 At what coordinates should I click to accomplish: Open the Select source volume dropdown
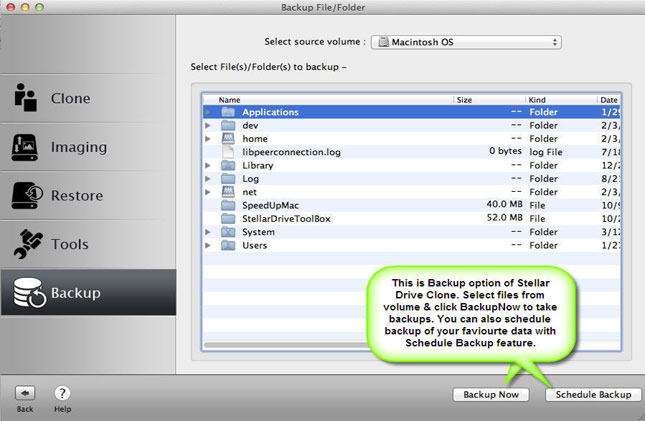466,42
